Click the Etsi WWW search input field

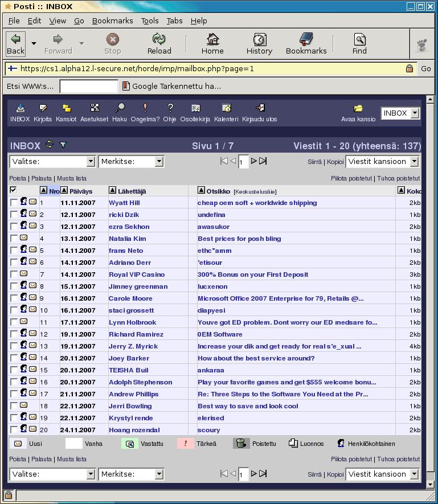[x=89, y=86]
